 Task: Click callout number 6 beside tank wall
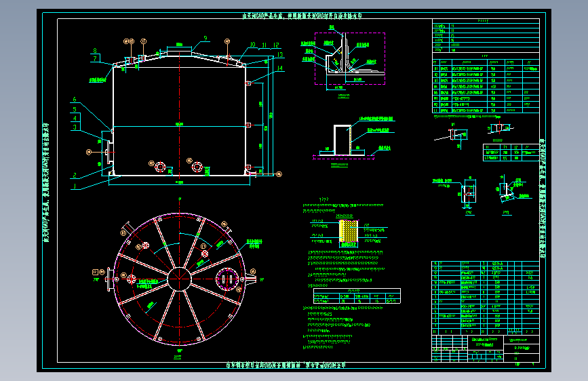point(74,100)
